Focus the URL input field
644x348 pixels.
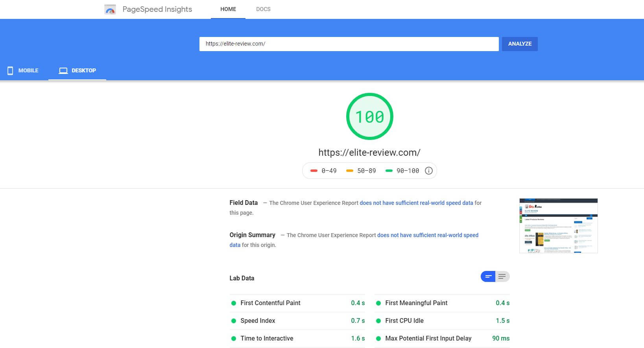tap(349, 44)
